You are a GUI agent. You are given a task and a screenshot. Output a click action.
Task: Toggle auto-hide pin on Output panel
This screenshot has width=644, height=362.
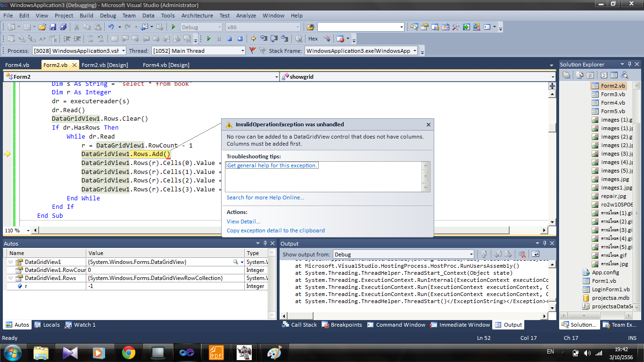545,243
